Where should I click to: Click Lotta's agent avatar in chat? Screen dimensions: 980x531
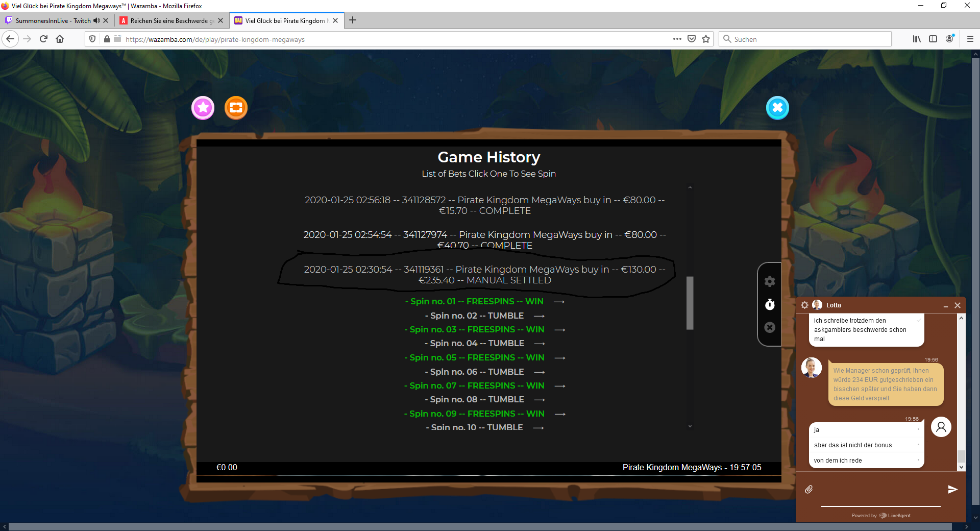(x=811, y=368)
